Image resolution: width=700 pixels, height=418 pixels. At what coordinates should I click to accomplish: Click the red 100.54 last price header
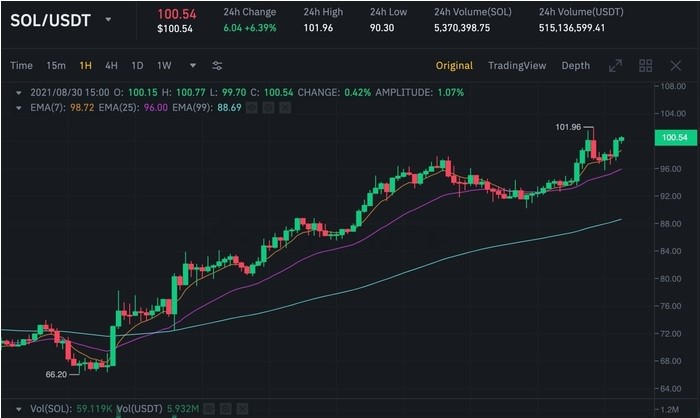(x=177, y=14)
